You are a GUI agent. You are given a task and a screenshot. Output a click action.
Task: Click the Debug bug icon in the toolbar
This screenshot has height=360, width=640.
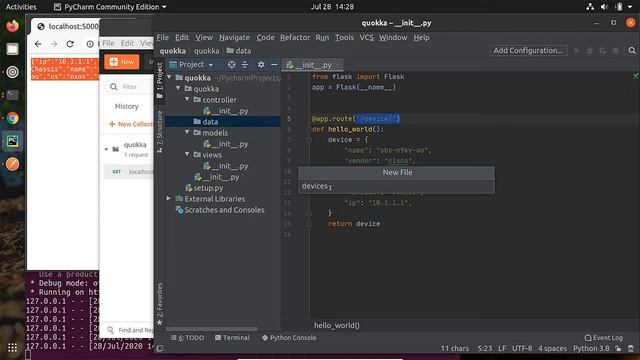589,51
